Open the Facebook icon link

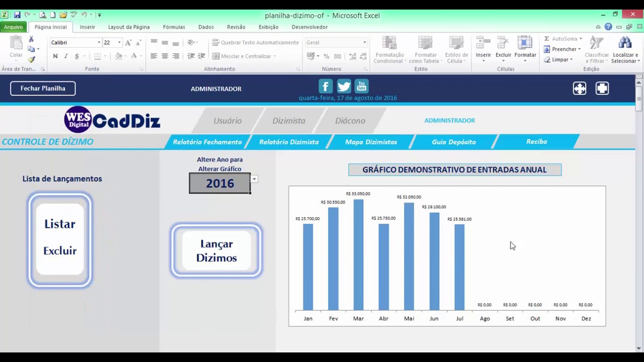click(x=326, y=86)
